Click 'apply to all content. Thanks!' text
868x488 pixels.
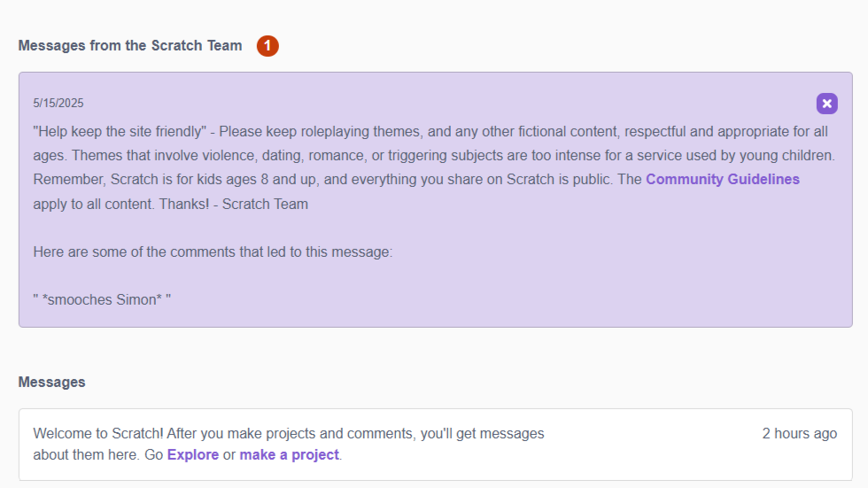[122, 204]
